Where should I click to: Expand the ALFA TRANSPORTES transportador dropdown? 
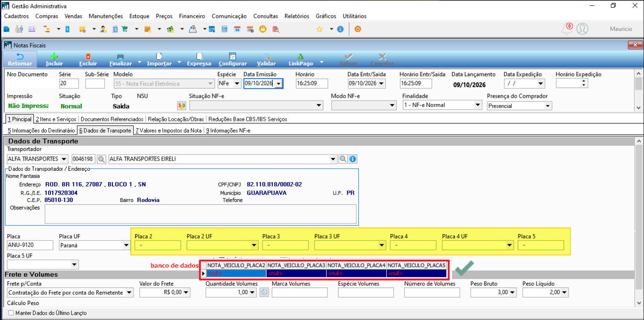pyautogui.click(x=64, y=159)
